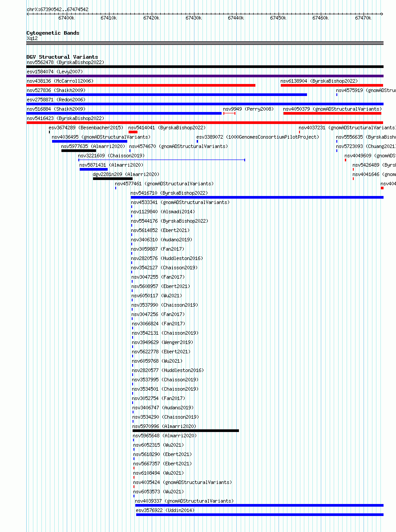Image resolution: width=396 pixels, height=532 pixels.
Task: Select nsv5416710 (ByrskaBishop2022) label
Action: [169, 193]
